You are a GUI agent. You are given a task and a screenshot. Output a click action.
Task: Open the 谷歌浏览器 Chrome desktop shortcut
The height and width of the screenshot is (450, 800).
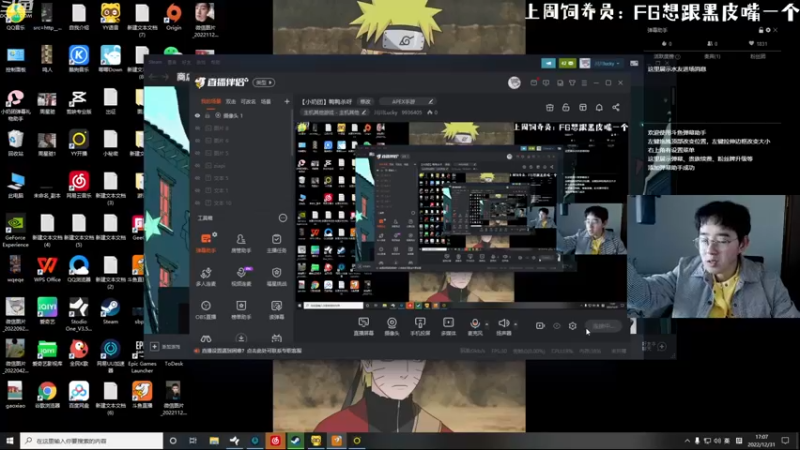click(x=47, y=395)
